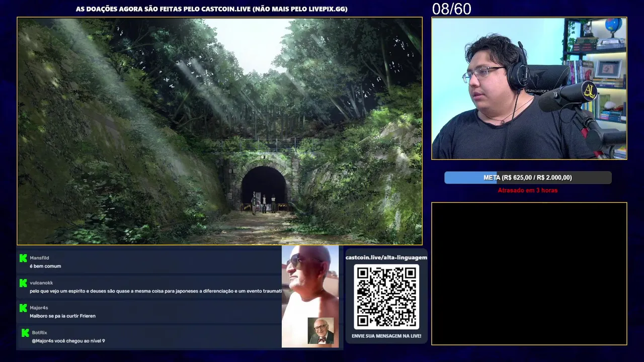Click the empty black panel below the goal
This screenshot has height=362, width=644.
[529, 274]
